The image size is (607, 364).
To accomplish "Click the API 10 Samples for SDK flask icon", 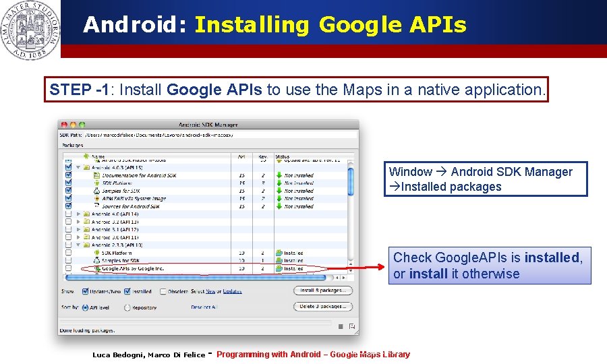I will click(x=96, y=260).
